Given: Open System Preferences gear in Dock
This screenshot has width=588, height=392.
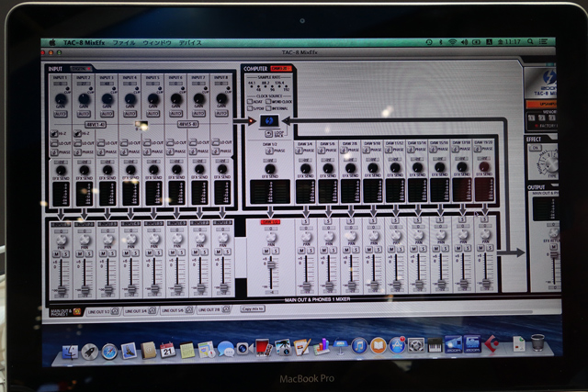Looking at the screenshot, I should click(416, 345).
